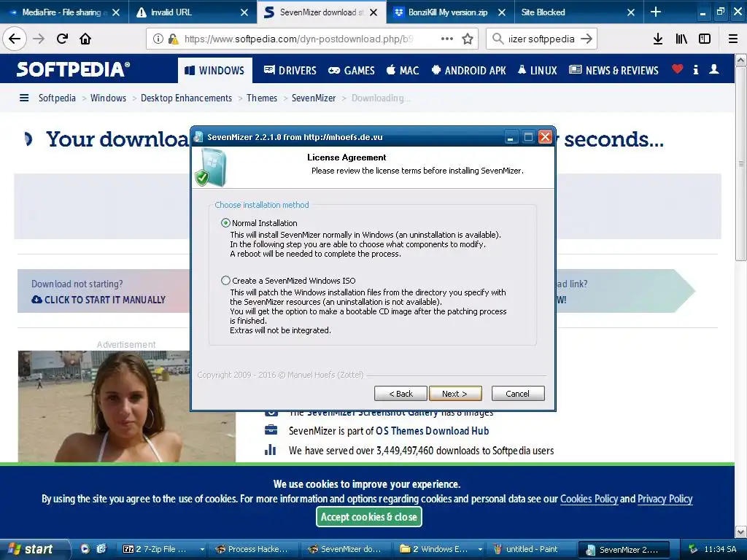Click the browser search box
The width and height of the screenshot is (747, 560).
coord(541,39)
